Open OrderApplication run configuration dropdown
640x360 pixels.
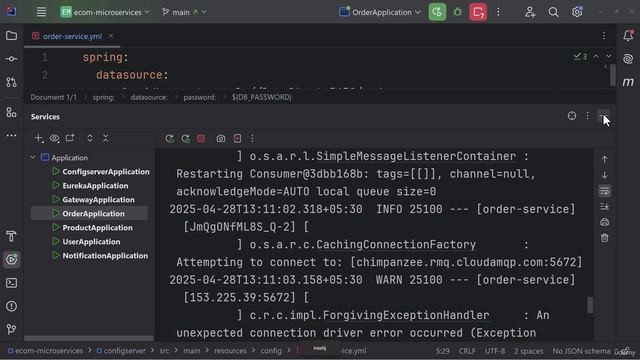380,12
